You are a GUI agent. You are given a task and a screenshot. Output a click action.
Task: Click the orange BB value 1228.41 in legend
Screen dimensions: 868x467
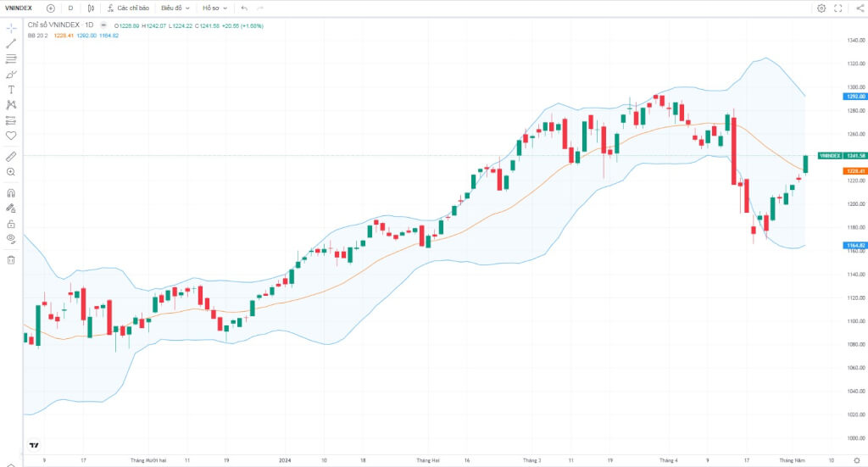pos(64,36)
